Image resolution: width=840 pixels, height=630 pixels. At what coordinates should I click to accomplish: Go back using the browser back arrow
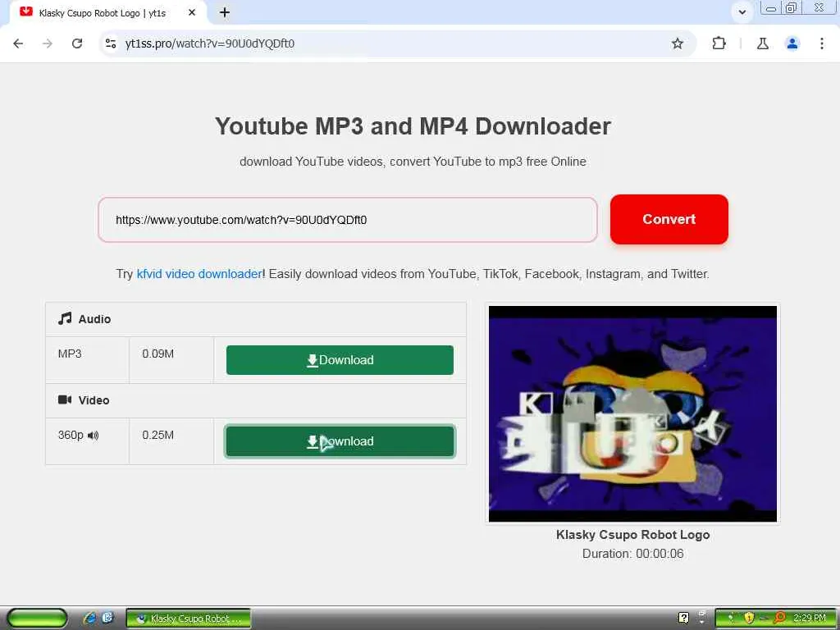pos(18,43)
